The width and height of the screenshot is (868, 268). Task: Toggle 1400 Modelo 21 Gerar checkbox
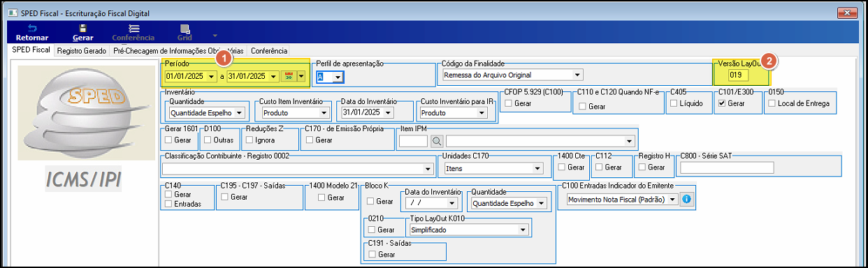coord(322,198)
